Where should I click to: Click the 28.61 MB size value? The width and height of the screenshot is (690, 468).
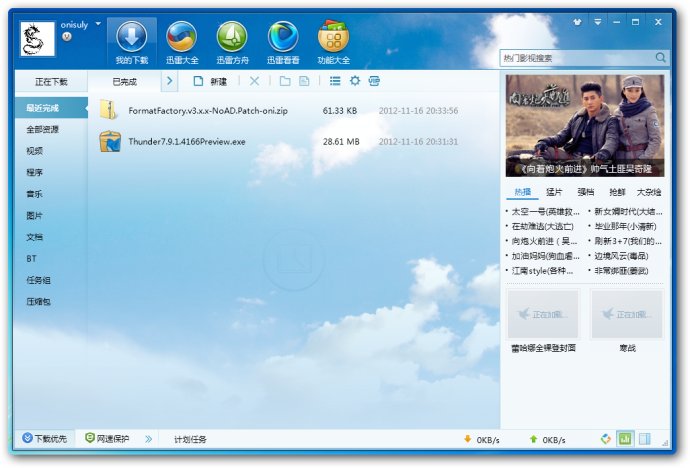341,142
